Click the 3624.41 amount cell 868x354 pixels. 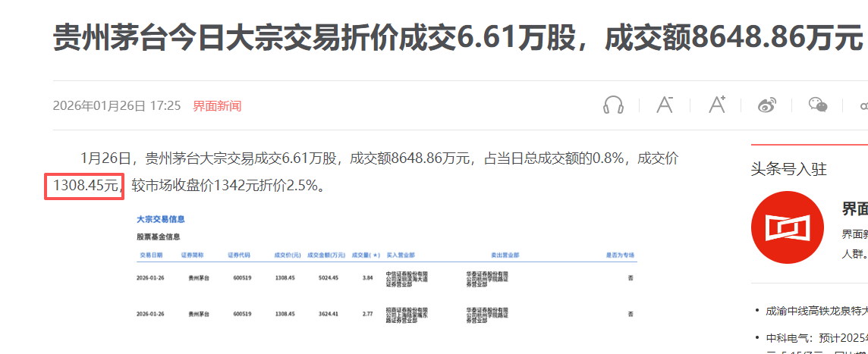point(329,314)
